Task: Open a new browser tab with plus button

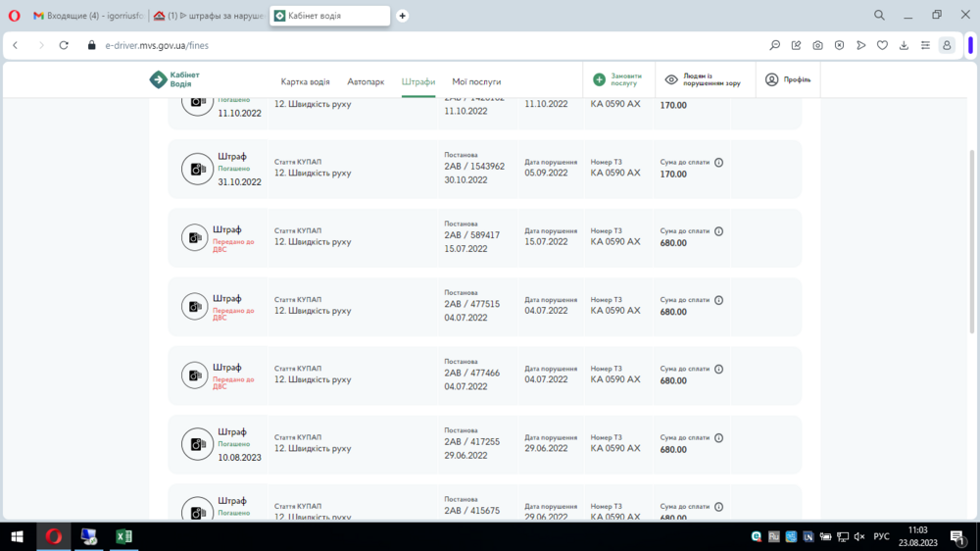Action: click(402, 16)
